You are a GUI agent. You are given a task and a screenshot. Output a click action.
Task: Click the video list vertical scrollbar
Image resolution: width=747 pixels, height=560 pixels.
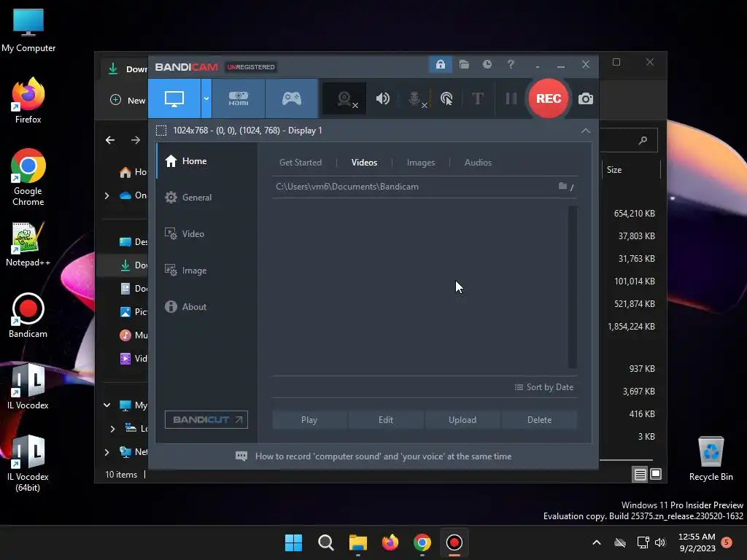[572, 287]
